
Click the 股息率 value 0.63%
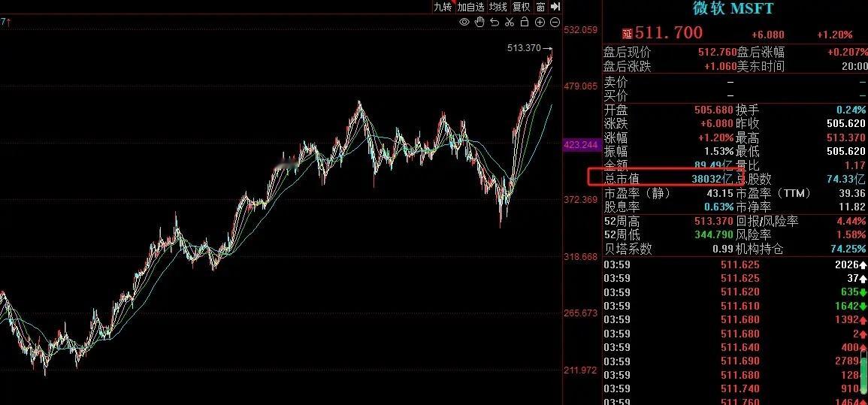718,207
